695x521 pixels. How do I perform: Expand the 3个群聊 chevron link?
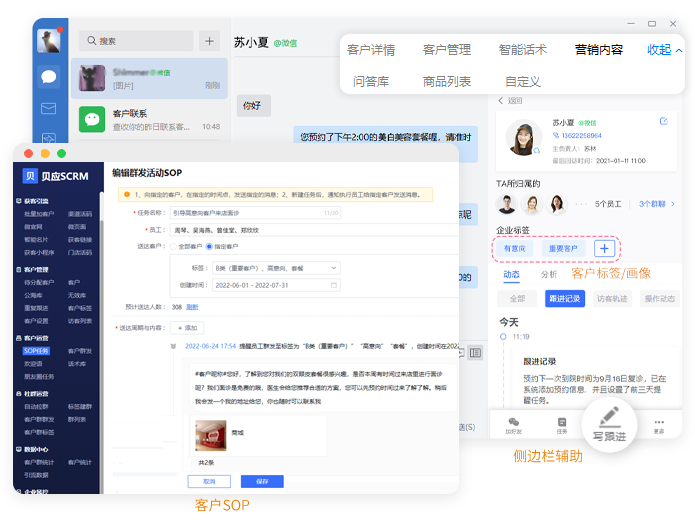pyautogui.click(x=657, y=204)
